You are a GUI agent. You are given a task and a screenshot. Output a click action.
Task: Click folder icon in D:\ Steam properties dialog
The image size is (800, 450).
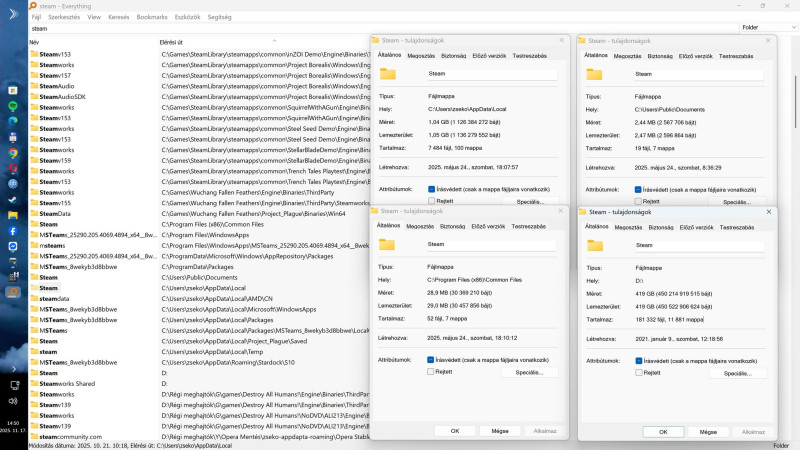pyautogui.click(x=595, y=245)
